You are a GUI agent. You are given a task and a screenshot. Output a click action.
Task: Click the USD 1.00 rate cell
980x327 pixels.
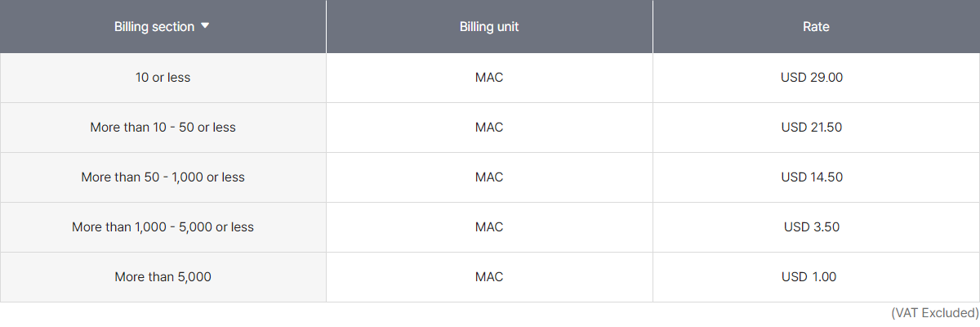point(808,277)
